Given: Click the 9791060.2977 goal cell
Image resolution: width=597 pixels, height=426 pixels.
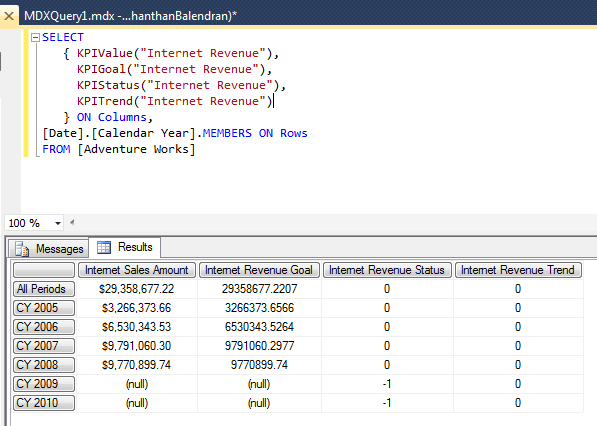Looking at the screenshot, I should coord(259,346).
